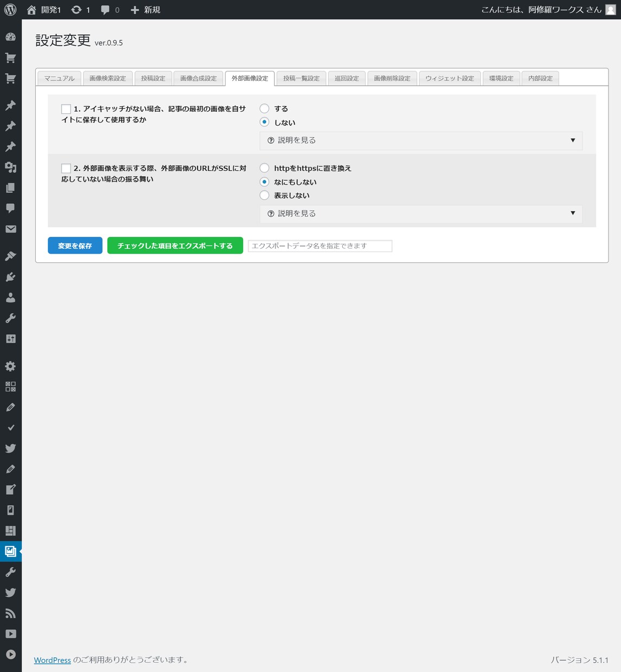Open the envelope mail icon in sidebar
The width and height of the screenshot is (621, 672).
pyautogui.click(x=10, y=229)
